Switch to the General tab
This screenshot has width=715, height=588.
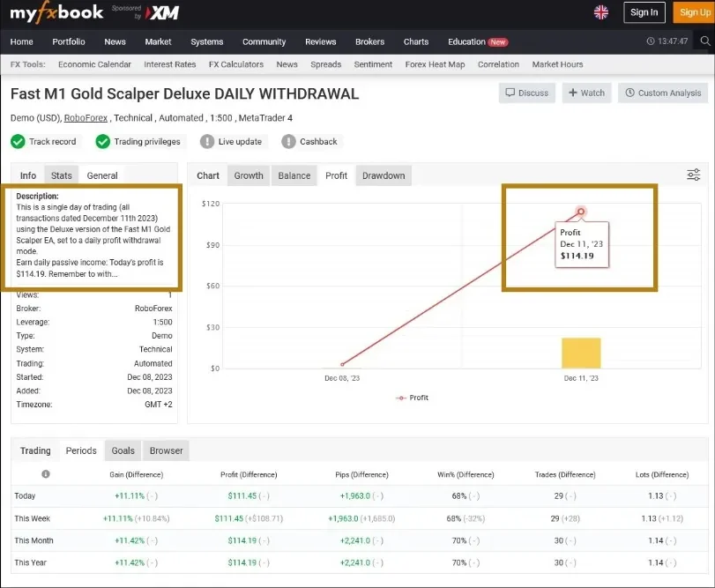pyautogui.click(x=102, y=175)
